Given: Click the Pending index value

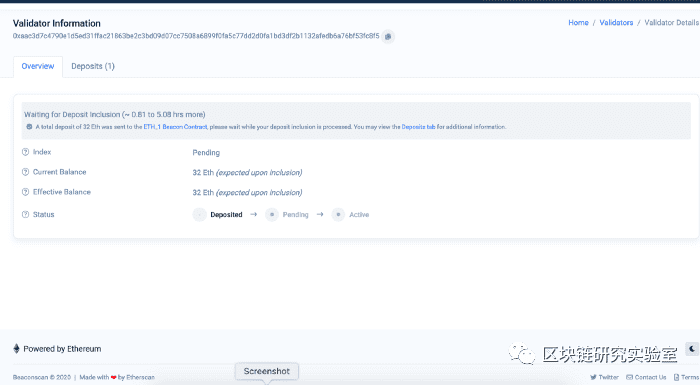Looking at the screenshot, I should coord(206,153).
